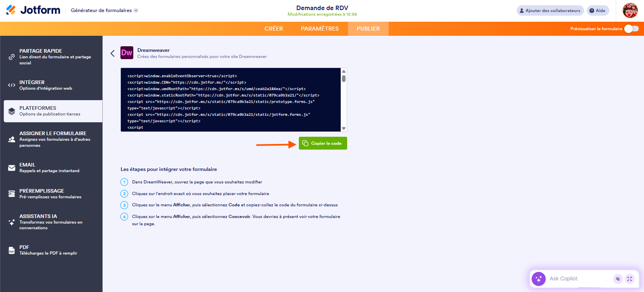Click the Intégrer code brackets icon
Screen dimensions: 644x292
[12, 85]
